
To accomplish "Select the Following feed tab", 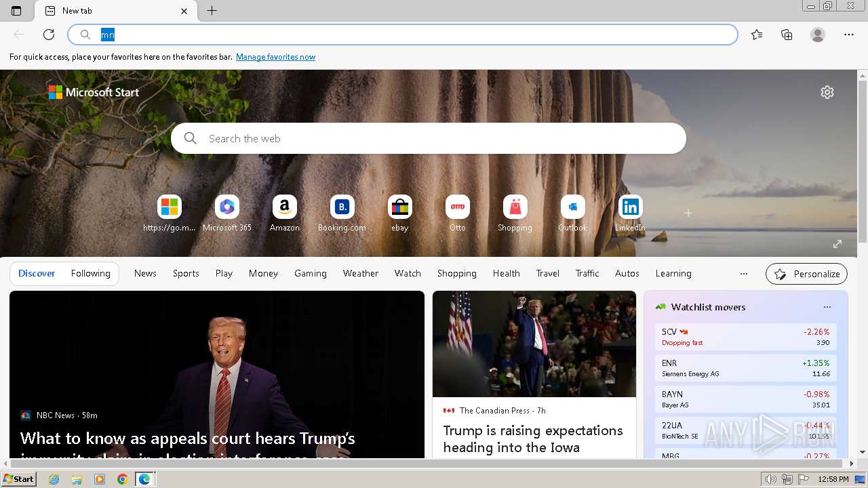I will (90, 273).
